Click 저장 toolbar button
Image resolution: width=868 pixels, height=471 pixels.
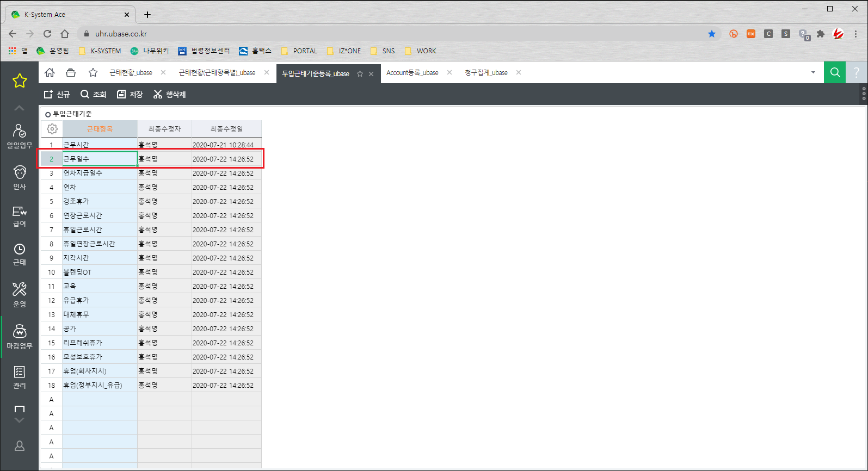point(130,94)
